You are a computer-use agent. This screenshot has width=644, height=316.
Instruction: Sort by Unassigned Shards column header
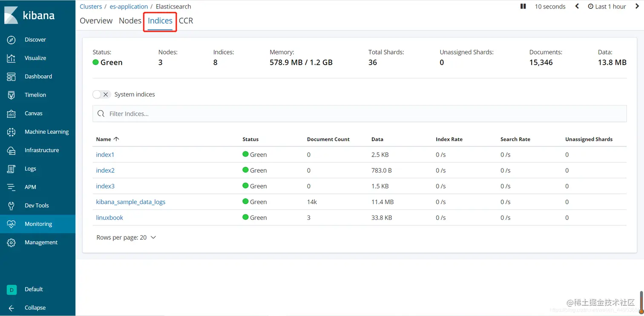pos(589,139)
